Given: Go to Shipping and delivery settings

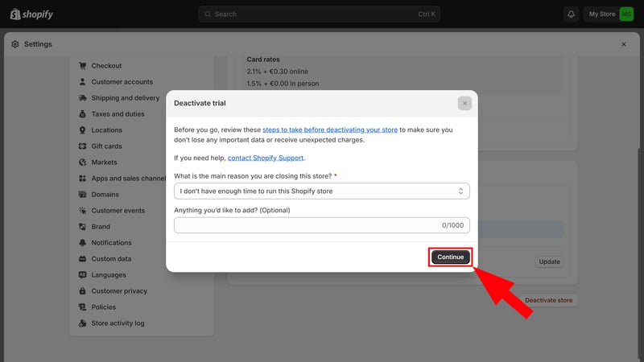Looking at the screenshot, I should pyautogui.click(x=126, y=97).
